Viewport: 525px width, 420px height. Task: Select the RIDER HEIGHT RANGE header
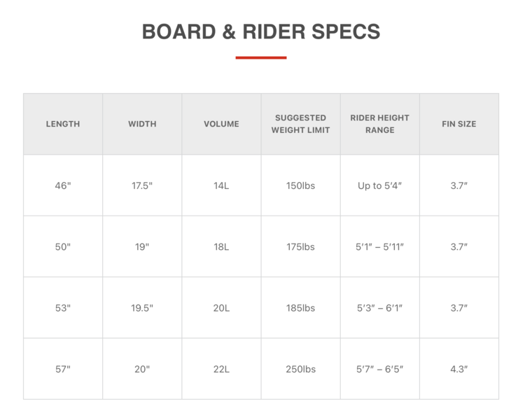click(x=379, y=124)
